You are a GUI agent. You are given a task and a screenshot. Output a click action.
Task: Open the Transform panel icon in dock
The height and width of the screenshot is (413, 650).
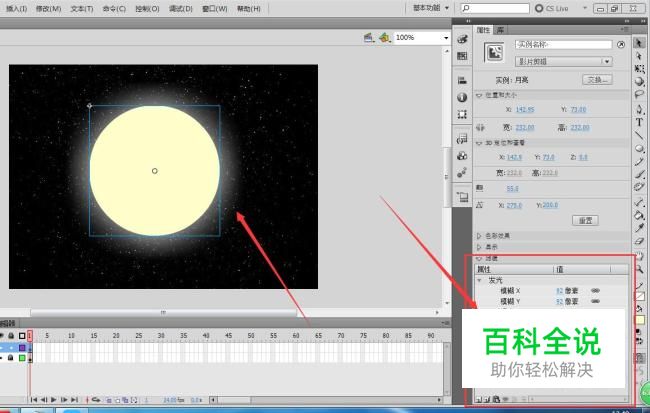(462, 114)
